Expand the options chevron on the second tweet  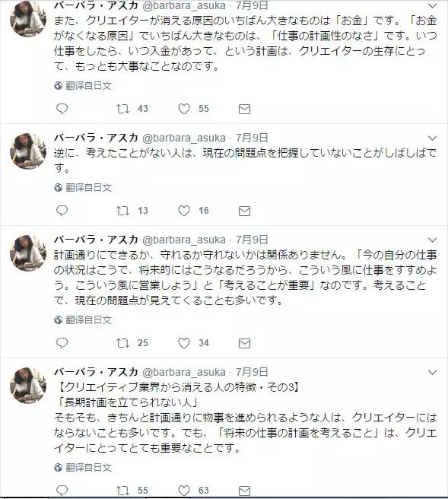[x=432, y=138]
